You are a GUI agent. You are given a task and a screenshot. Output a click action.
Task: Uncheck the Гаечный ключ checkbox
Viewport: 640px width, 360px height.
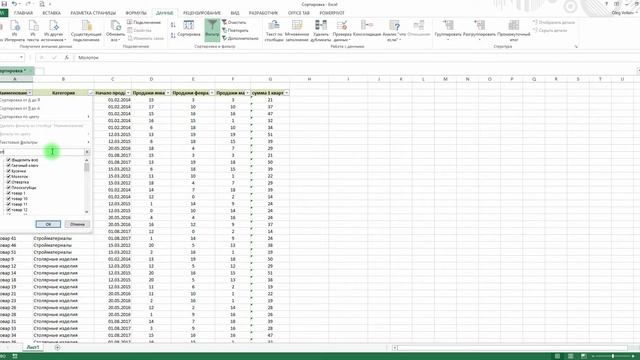[9, 165]
